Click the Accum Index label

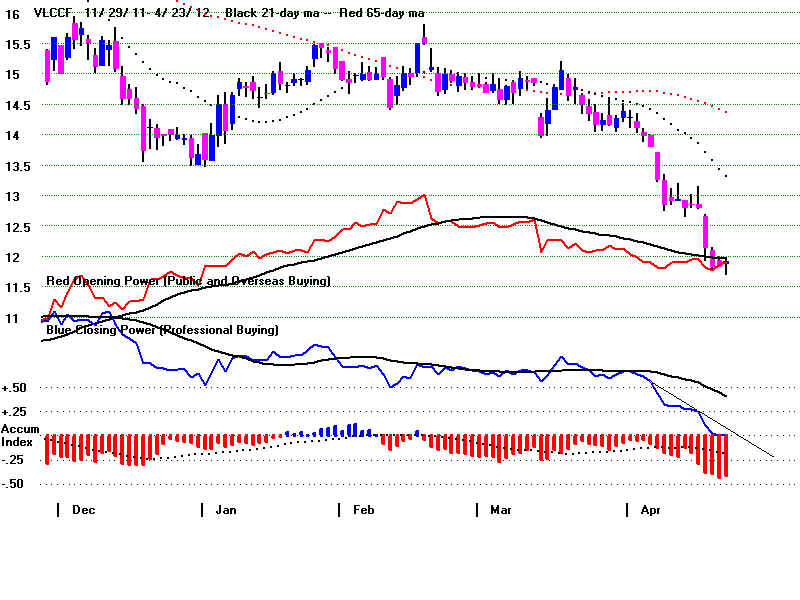pyautogui.click(x=19, y=435)
